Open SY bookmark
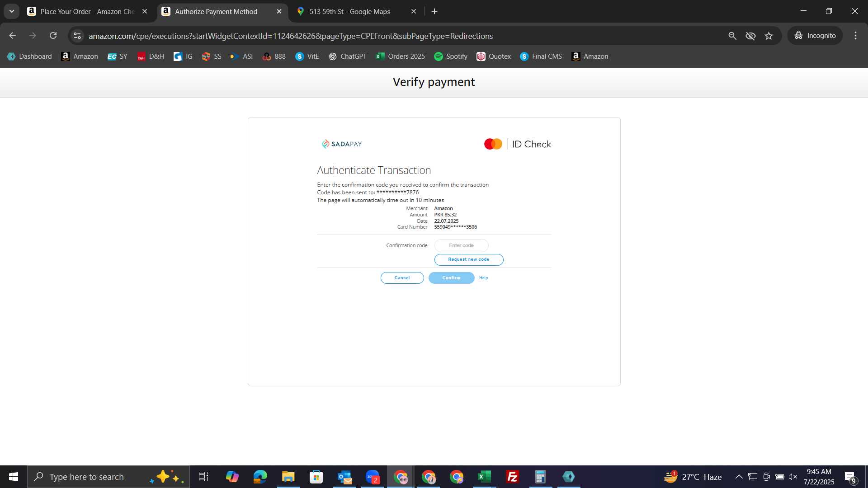This screenshot has height=488, width=868. (x=118, y=56)
